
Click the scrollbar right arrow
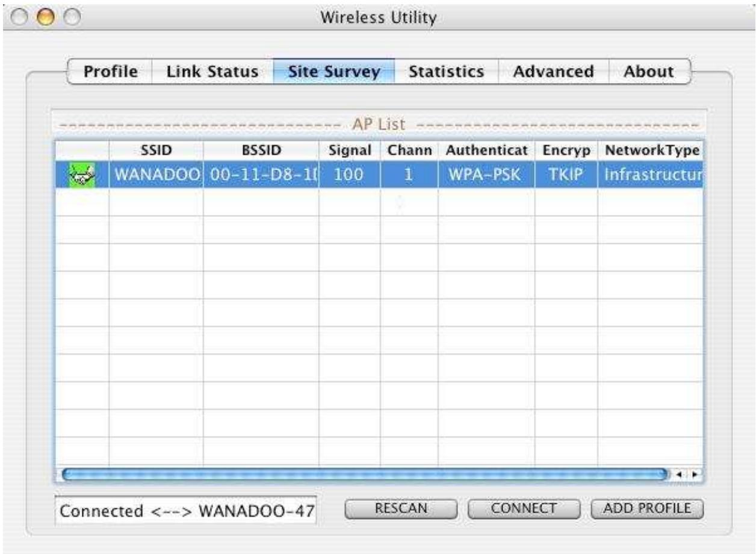coord(693,475)
